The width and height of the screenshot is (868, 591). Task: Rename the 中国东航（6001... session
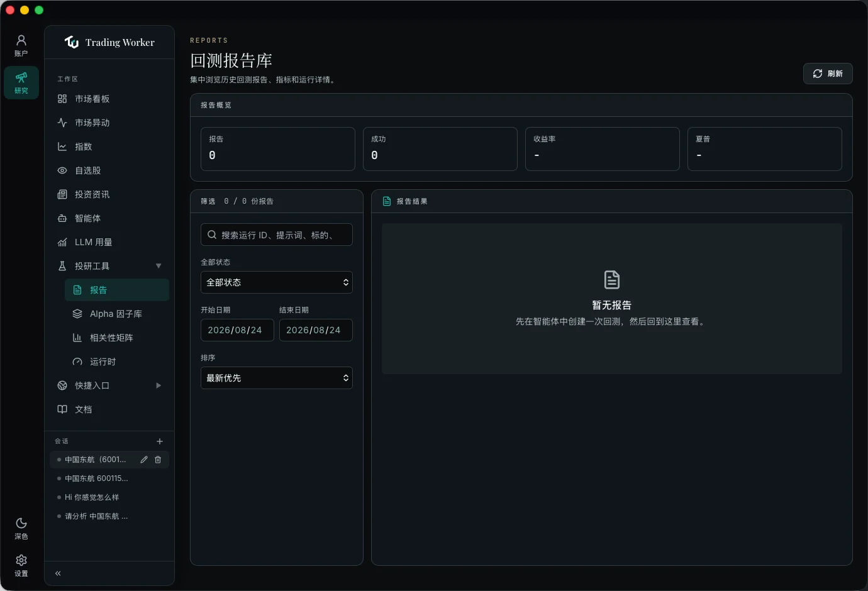(x=144, y=460)
